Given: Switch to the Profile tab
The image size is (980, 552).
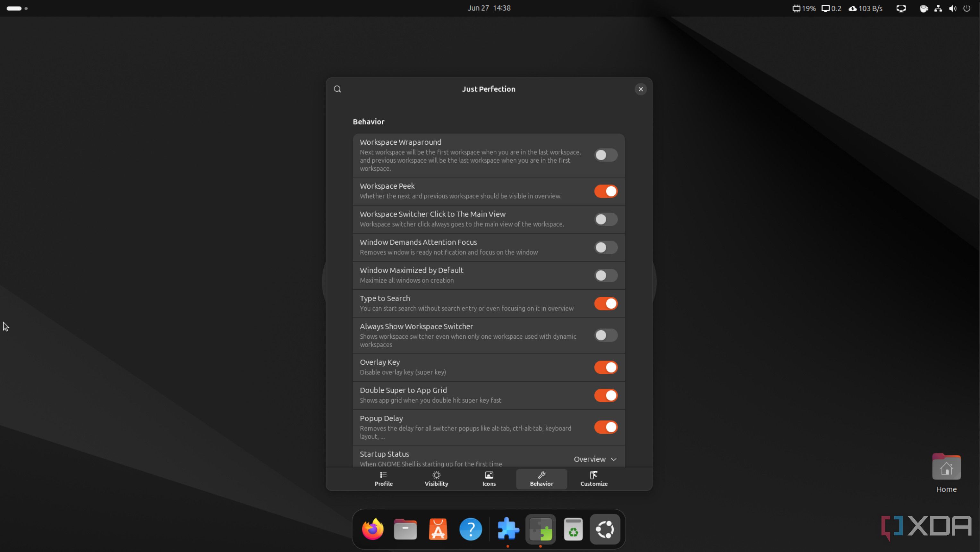Looking at the screenshot, I should tap(383, 479).
